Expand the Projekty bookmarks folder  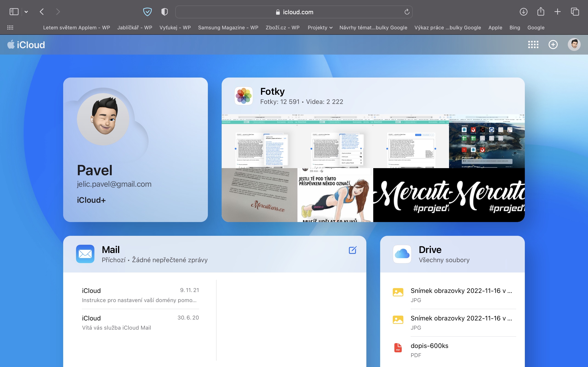point(320,28)
